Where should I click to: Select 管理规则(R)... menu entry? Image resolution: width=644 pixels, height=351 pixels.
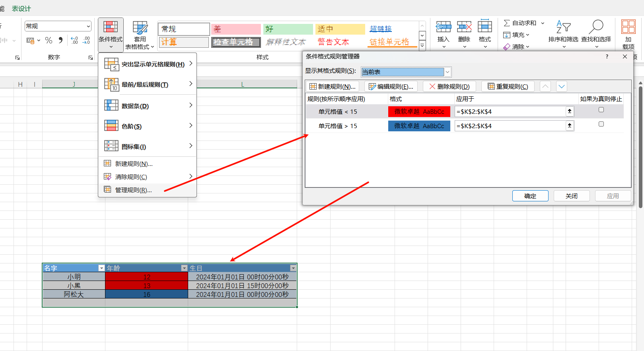pos(133,190)
